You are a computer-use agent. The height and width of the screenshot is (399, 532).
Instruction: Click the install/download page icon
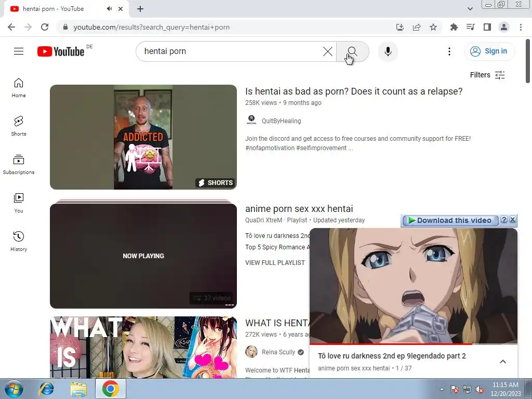[x=400, y=27]
